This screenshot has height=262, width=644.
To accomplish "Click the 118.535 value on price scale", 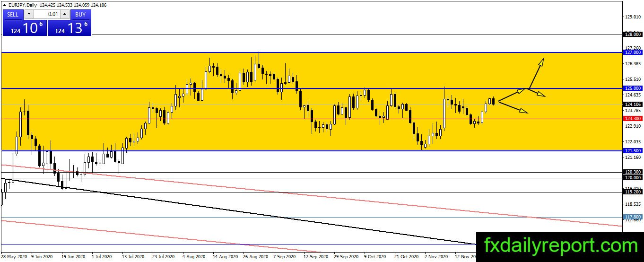I will (x=633, y=204).
